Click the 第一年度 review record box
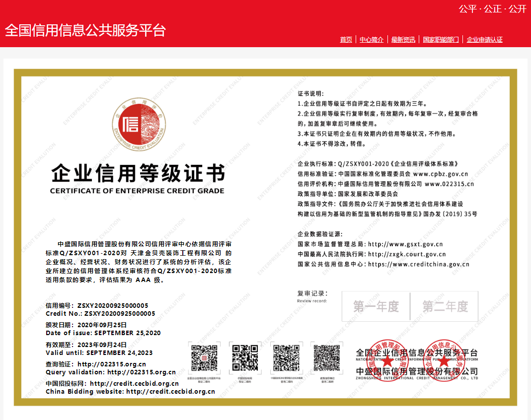The height and width of the screenshot is (420, 531). (x=376, y=306)
